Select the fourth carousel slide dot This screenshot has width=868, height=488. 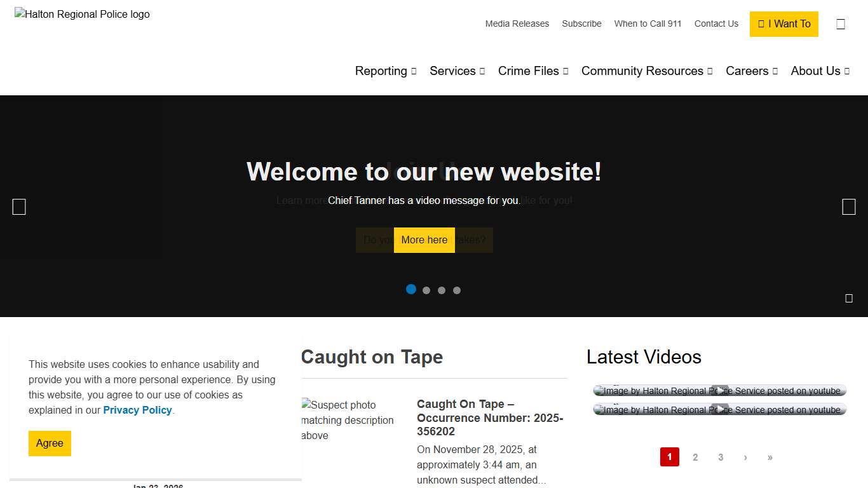(x=457, y=290)
